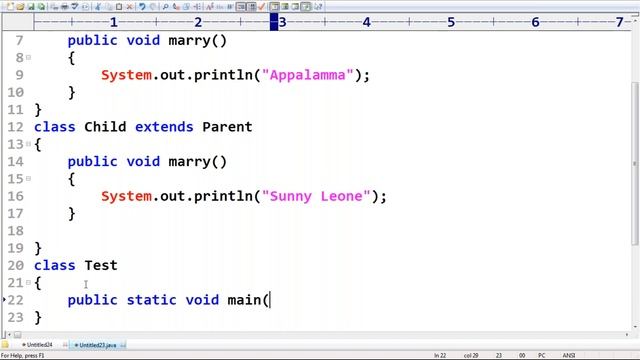This screenshot has height=360, width=640.
Task: Click the "PC" status bar entry
Action: [x=542, y=356]
